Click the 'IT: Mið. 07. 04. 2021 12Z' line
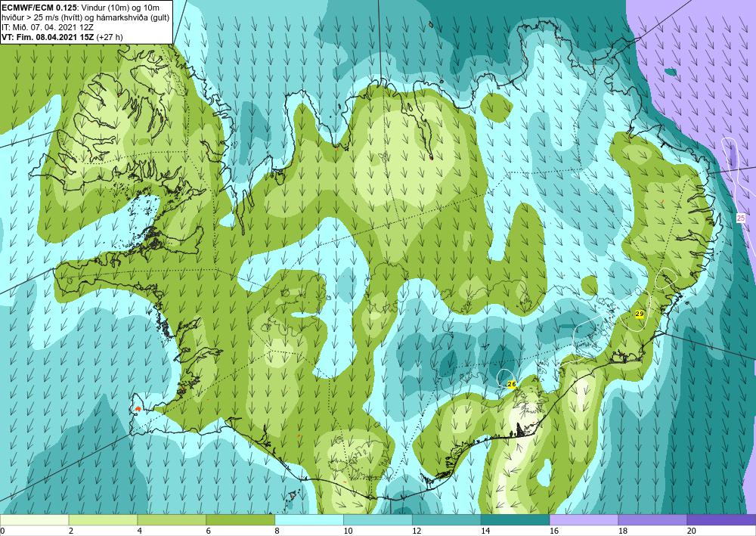Screen dimensions: 756x536 click(x=48, y=27)
